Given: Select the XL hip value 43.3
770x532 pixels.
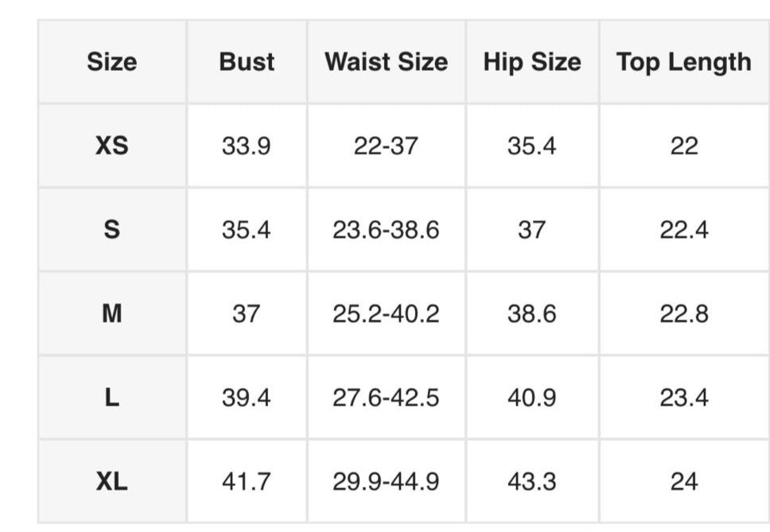Looking at the screenshot, I should pos(532,482).
